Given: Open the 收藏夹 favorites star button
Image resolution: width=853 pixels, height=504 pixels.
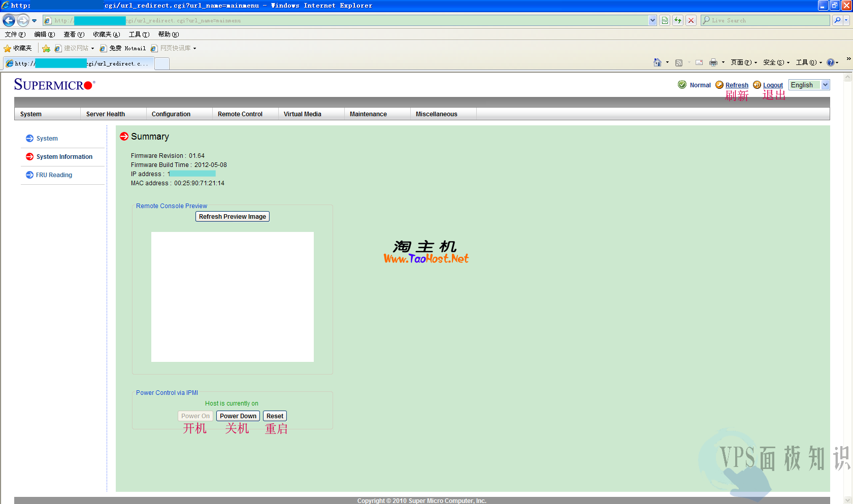Looking at the screenshot, I should pyautogui.click(x=18, y=48).
